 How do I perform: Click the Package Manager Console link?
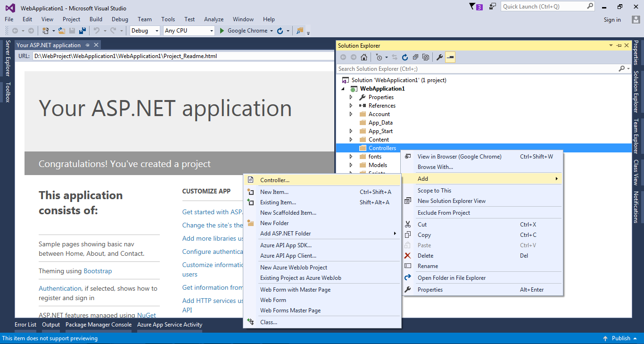[x=98, y=325]
